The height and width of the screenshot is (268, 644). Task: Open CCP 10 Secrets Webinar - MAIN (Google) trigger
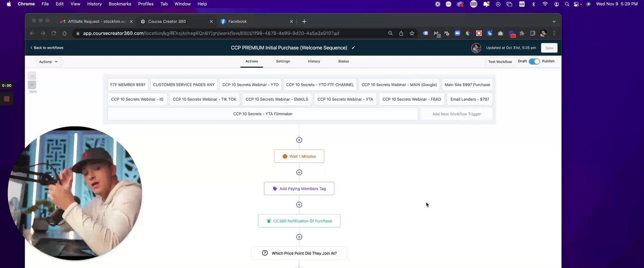point(399,84)
